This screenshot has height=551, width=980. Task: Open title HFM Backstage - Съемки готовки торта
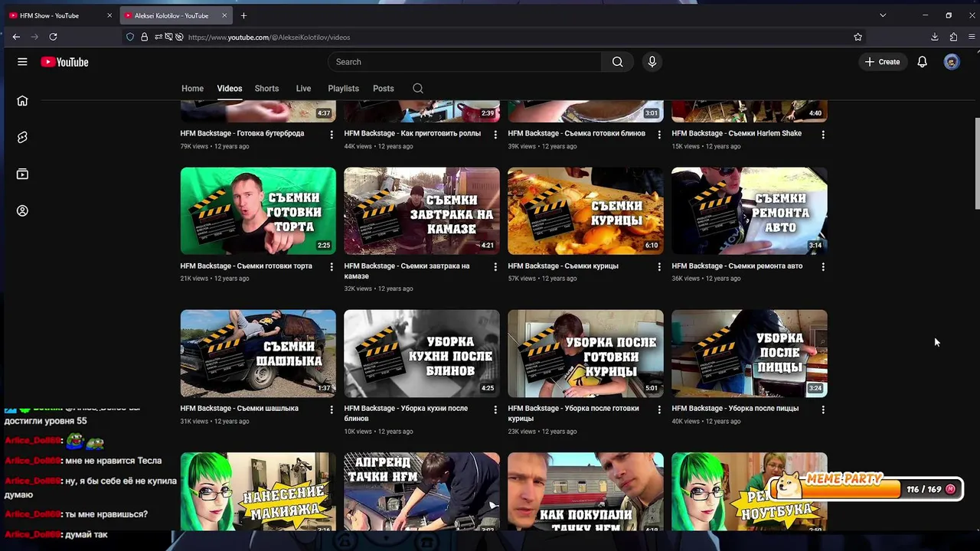pyautogui.click(x=246, y=266)
